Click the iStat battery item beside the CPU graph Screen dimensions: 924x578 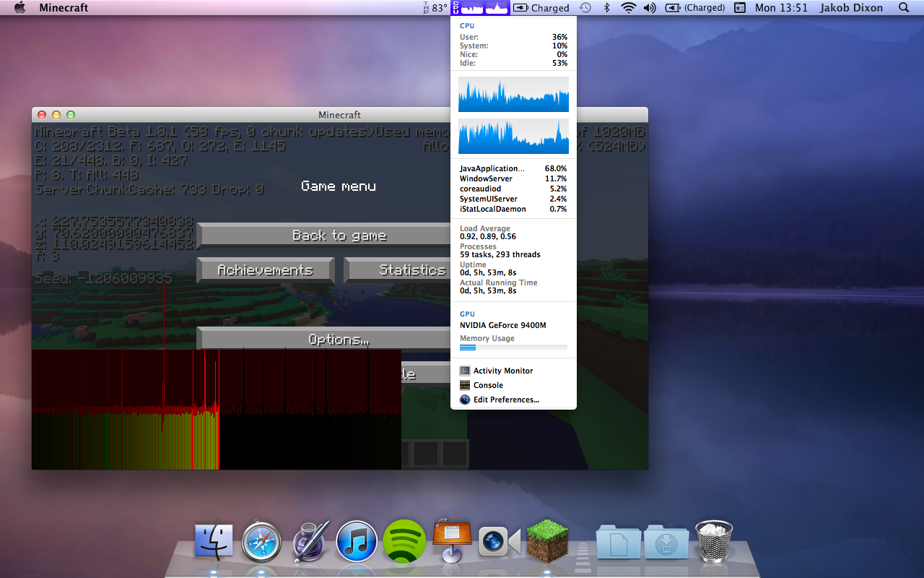[541, 8]
